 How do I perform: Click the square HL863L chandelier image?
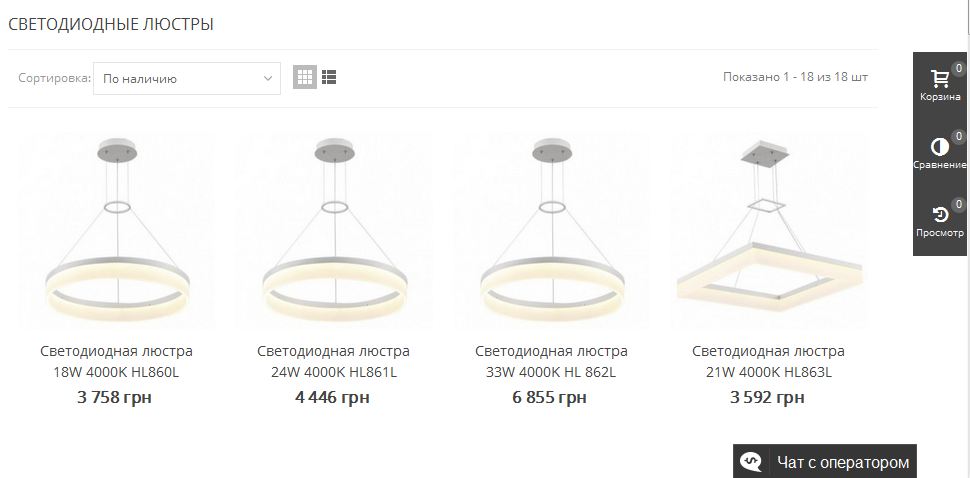(768, 230)
